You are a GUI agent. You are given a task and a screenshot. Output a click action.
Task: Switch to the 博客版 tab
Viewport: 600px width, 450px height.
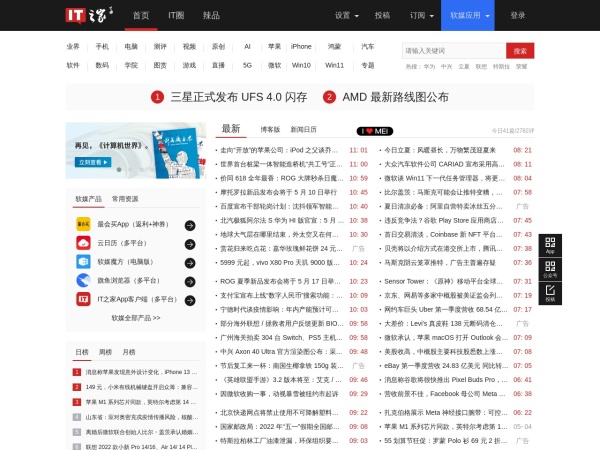point(270,130)
